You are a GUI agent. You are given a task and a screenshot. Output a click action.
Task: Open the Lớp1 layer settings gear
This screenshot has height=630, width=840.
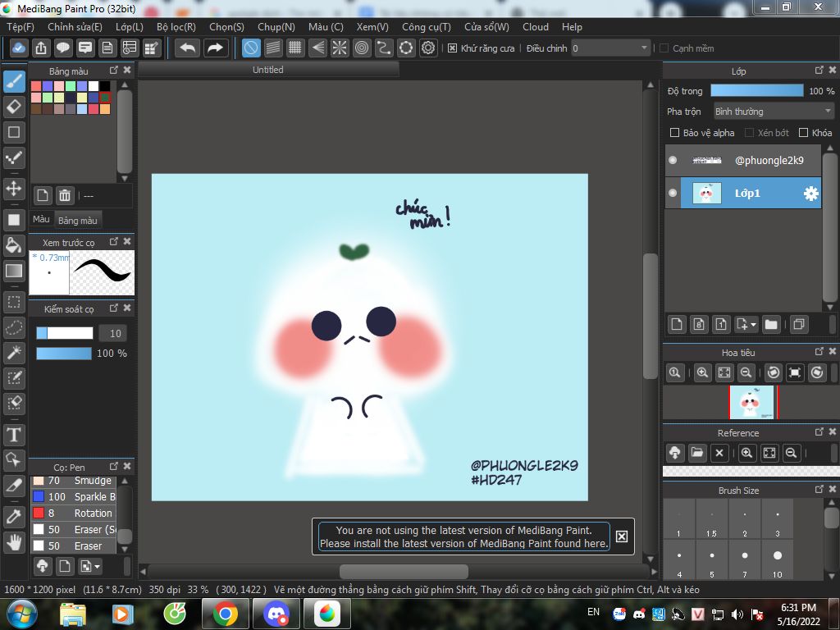pyautogui.click(x=811, y=194)
